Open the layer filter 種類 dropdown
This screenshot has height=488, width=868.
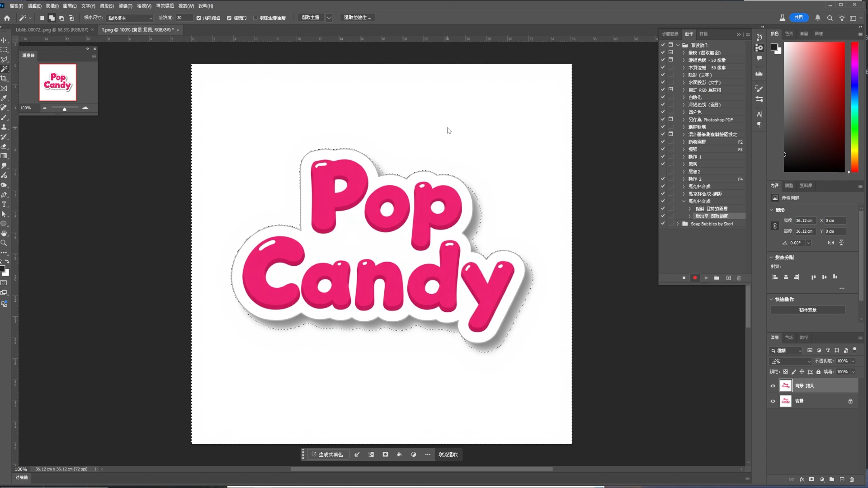point(786,351)
